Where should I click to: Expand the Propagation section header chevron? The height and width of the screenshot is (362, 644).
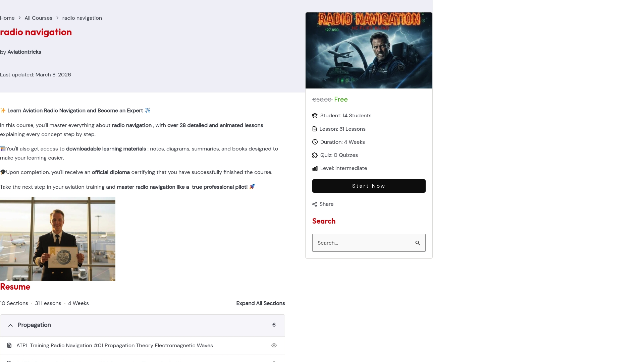click(10, 325)
